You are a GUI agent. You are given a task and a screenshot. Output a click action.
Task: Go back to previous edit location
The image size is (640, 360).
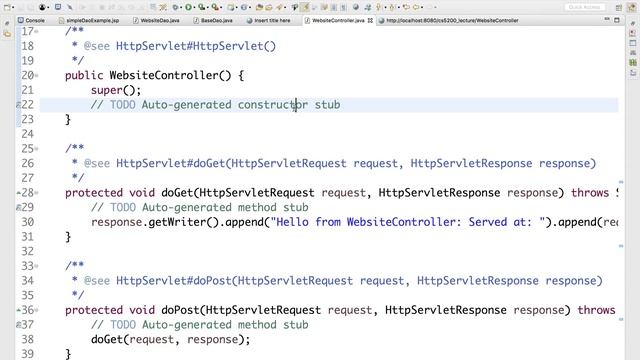406,7
